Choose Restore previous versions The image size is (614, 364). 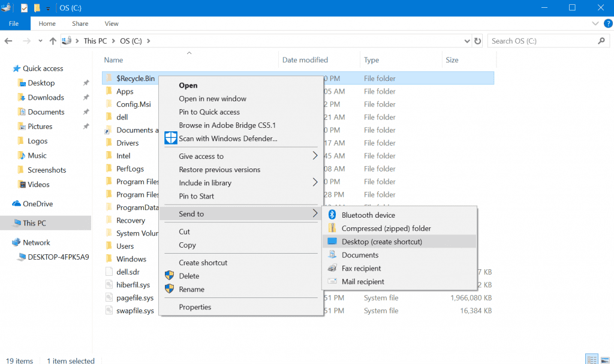point(219,170)
